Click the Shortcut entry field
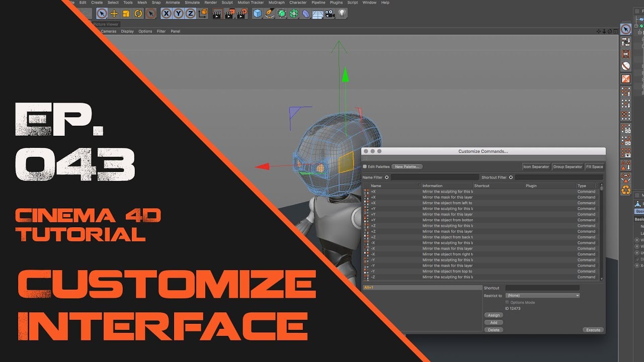The image size is (644, 362). click(542, 288)
